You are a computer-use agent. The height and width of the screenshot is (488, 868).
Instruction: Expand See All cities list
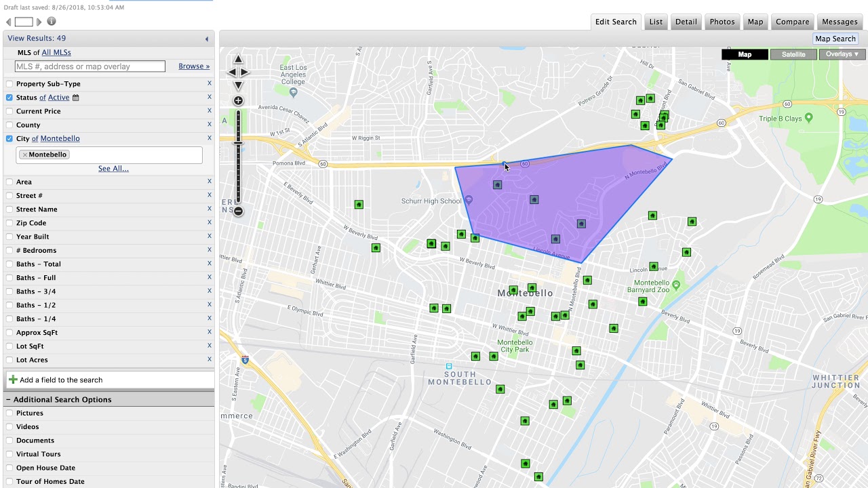click(113, 169)
